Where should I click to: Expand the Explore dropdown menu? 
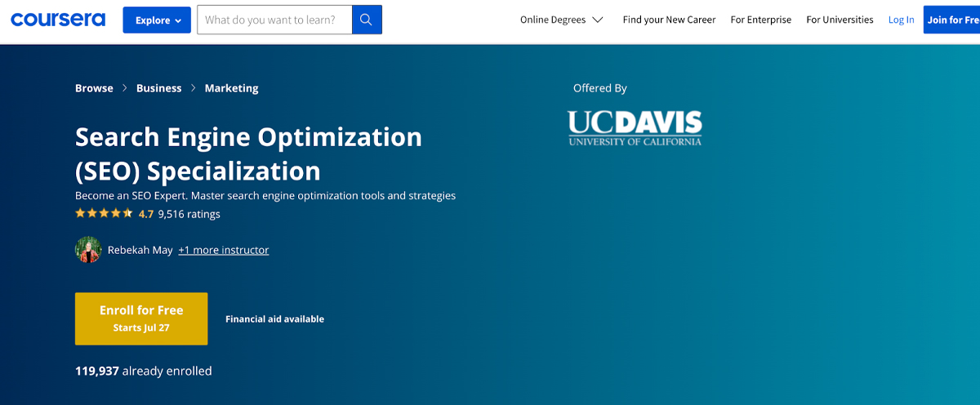tap(157, 20)
